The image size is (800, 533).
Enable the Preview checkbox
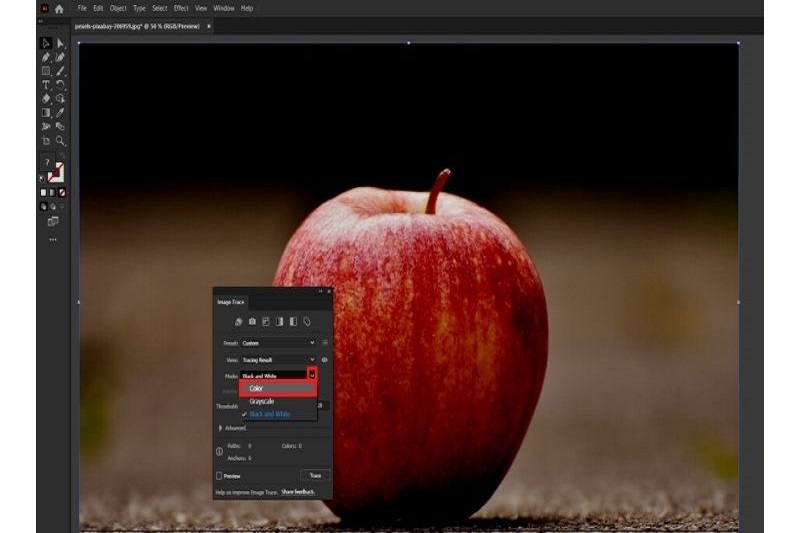219,476
